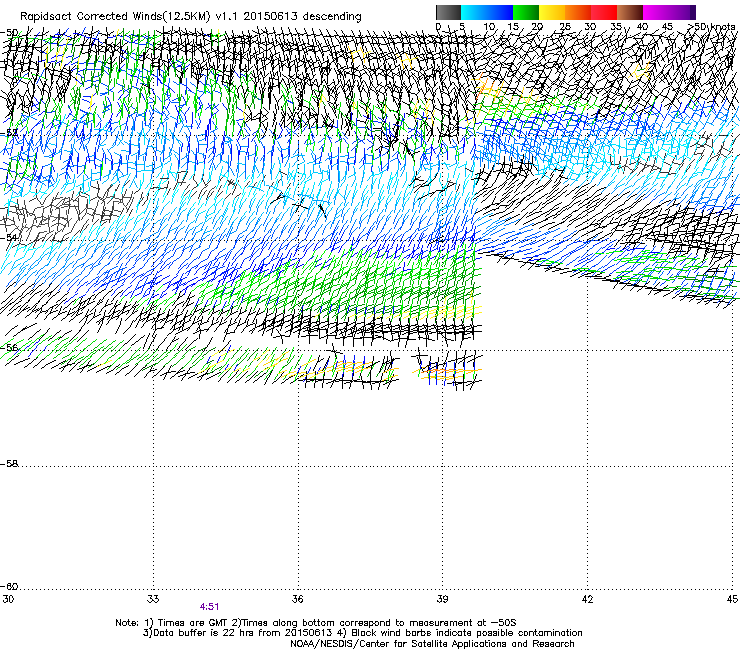
Task: Click the yellow 20-25 knots legend swatch
Action: pyautogui.click(x=552, y=12)
